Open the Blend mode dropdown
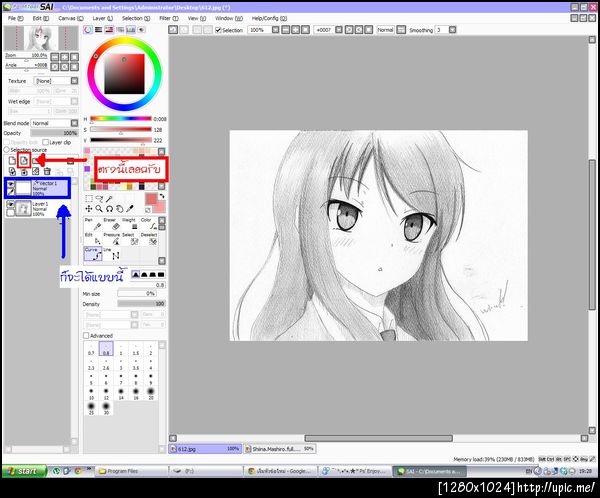This screenshot has width=600, height=498. [x=74, y=123]
